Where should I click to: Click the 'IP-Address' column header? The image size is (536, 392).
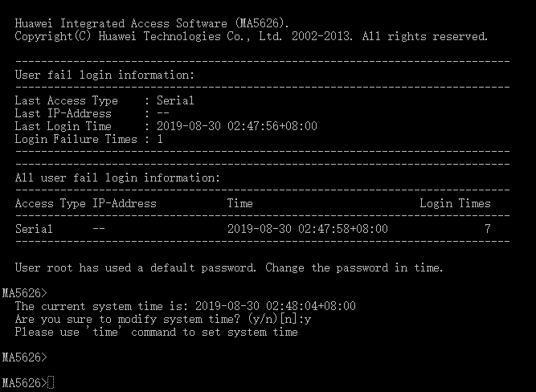coord(124,203)
